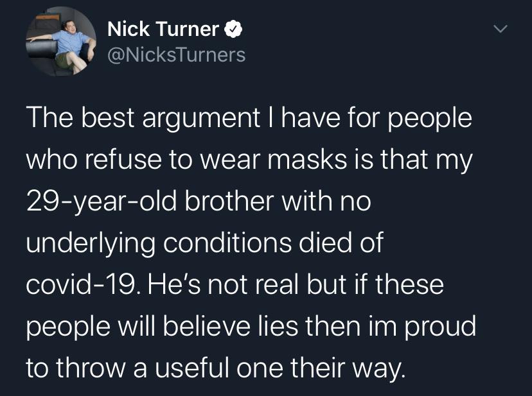
Task: Open the Nick Turner display name link
Action: click(163, 29)
